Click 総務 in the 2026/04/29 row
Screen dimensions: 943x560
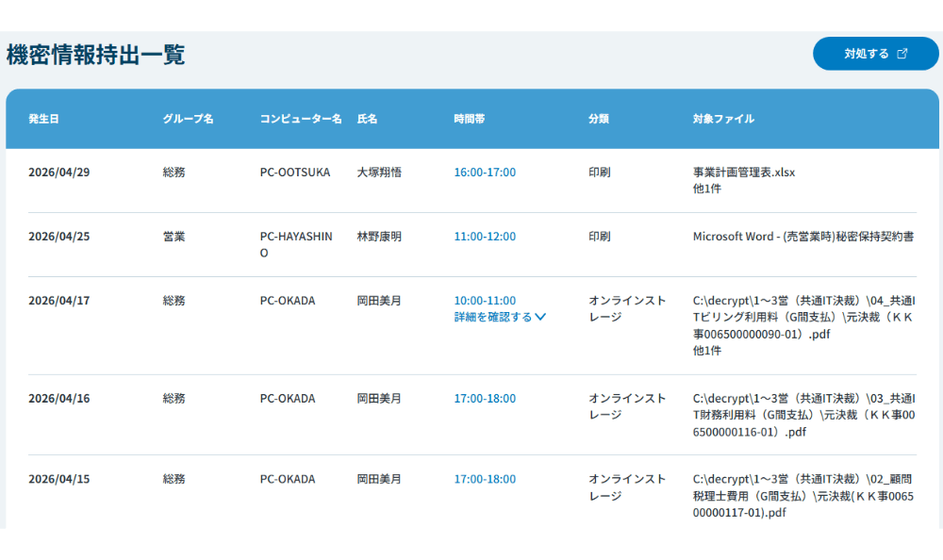click(174, 172)
